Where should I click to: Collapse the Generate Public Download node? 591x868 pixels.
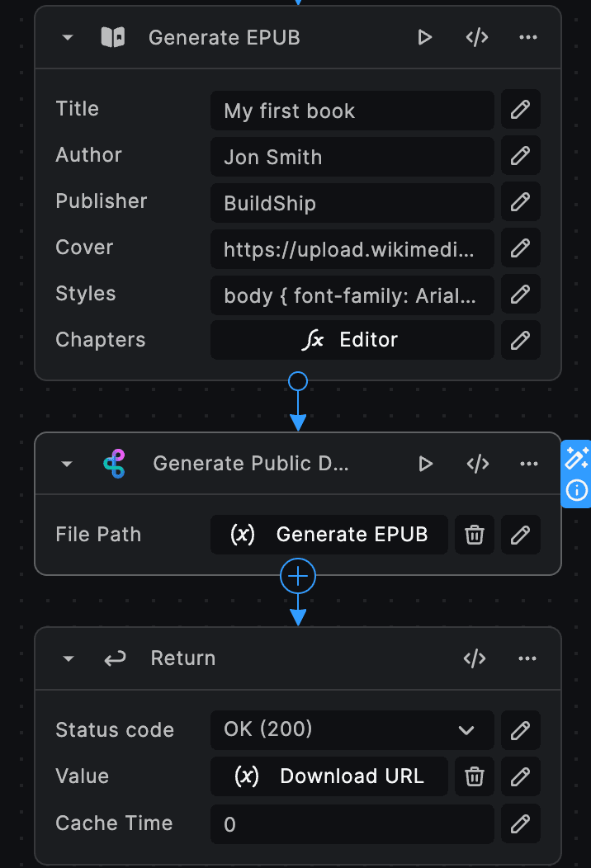68,465
